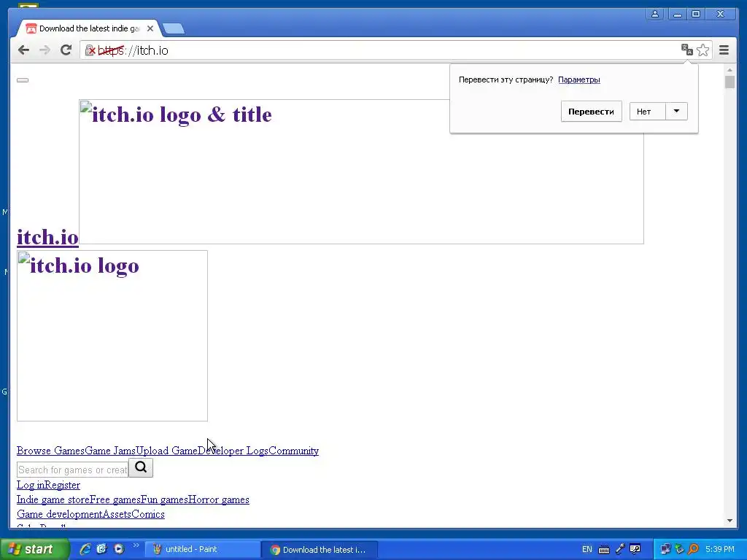The height and width of the screenshot is (560, 747).
Task: Open the Game Jams link
Action: [110, 451]
